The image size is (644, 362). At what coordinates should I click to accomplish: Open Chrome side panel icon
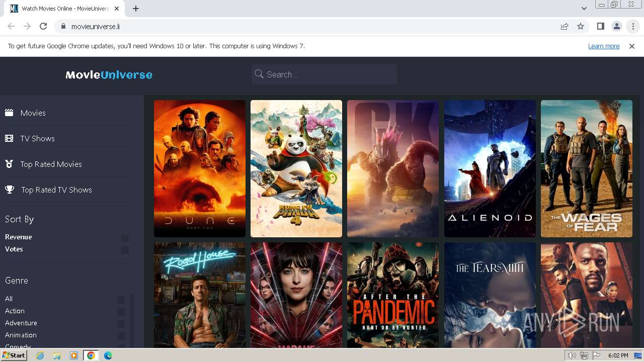600,26
